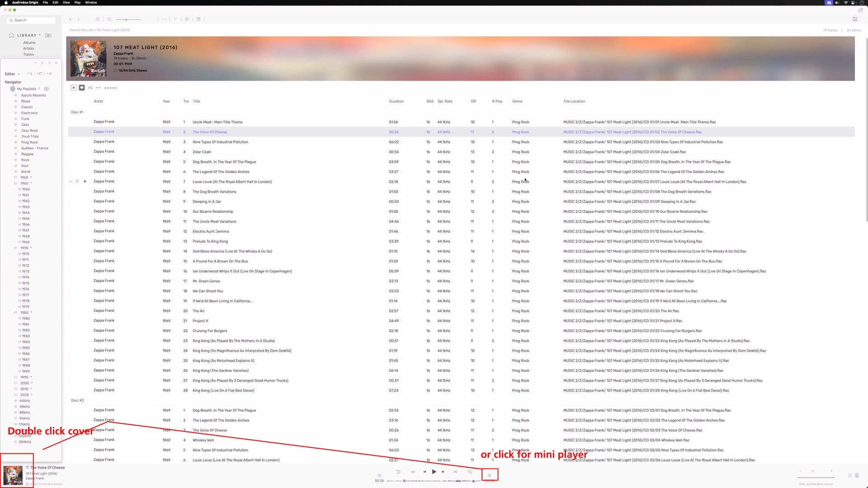868x488 pixels.
Task: Close the playlist panel with X
Action: (56, 63)
